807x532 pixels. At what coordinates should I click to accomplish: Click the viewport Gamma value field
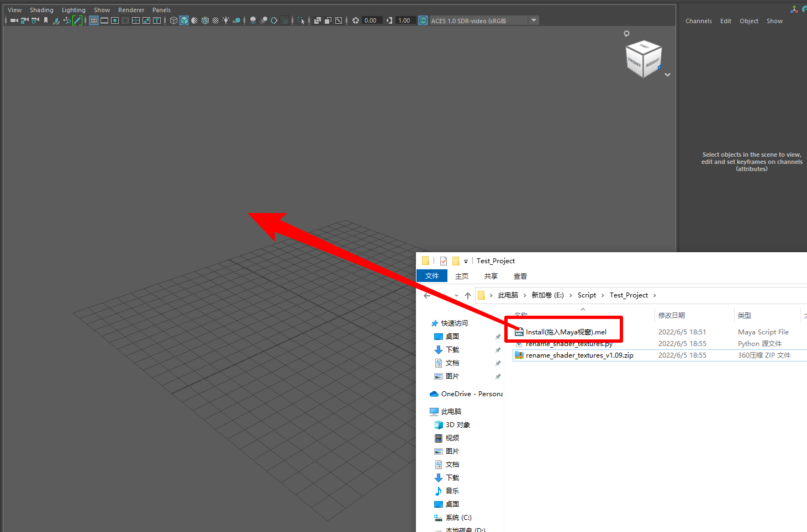404,20
